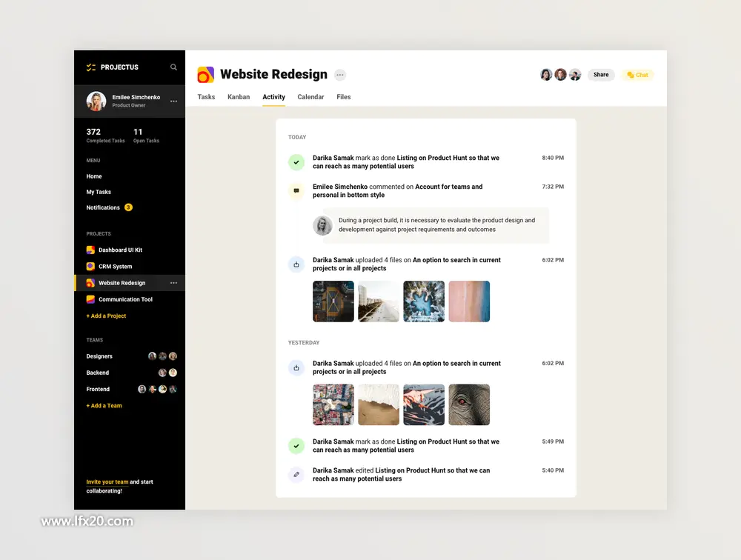Screen dimensions: 741x560
Task: Switch to the Tasks tab
Action: tap(206, 97)
